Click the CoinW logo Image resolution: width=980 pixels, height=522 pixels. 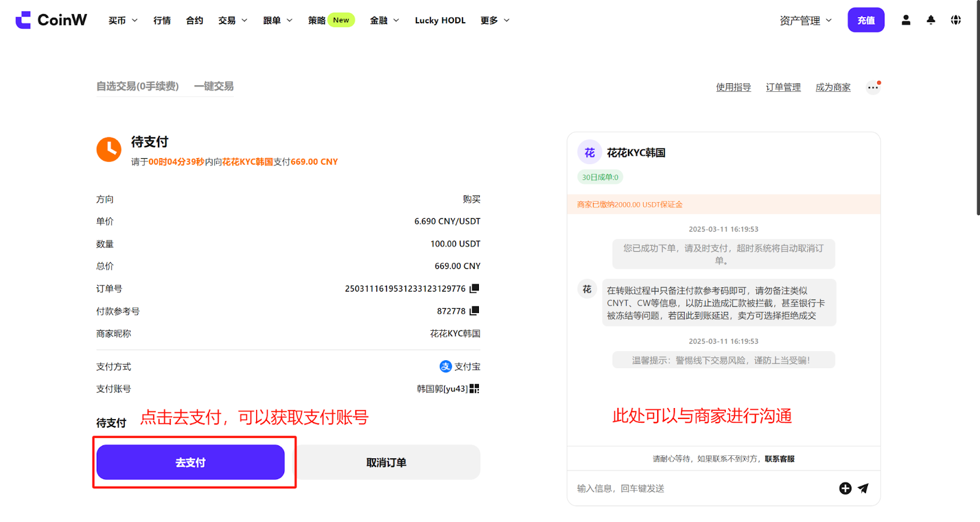51,20
